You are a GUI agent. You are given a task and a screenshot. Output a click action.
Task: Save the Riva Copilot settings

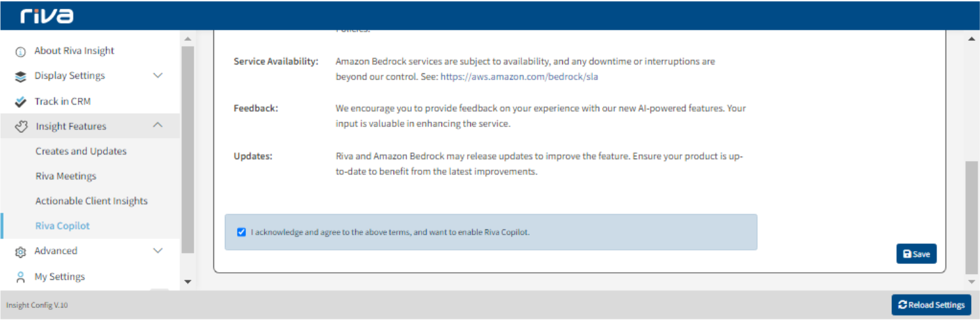click(916, 254)
